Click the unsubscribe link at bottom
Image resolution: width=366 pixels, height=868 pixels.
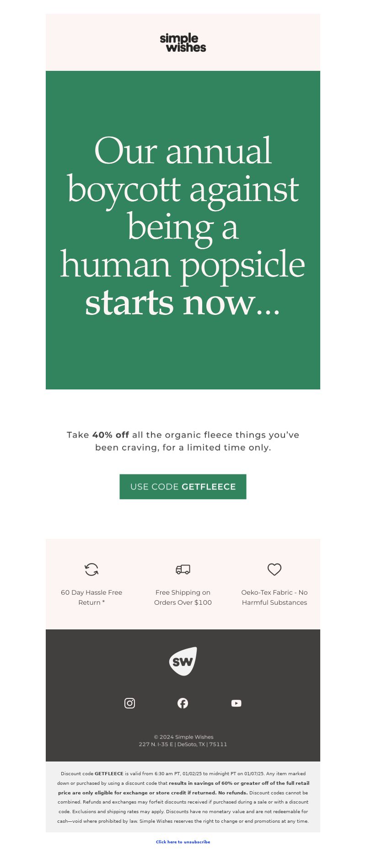pyautogui.click(x=183, y=841)
